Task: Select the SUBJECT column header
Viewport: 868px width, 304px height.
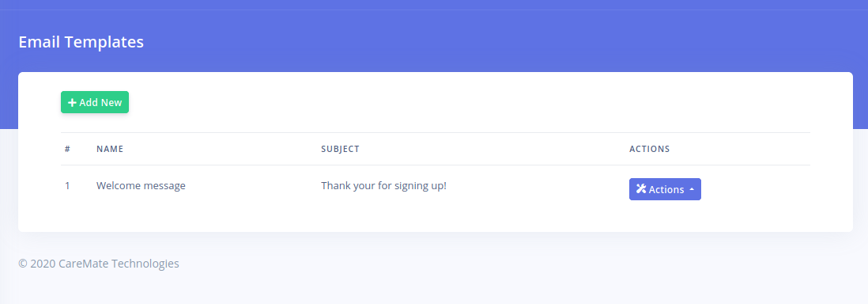Action: tap(340, 149)
